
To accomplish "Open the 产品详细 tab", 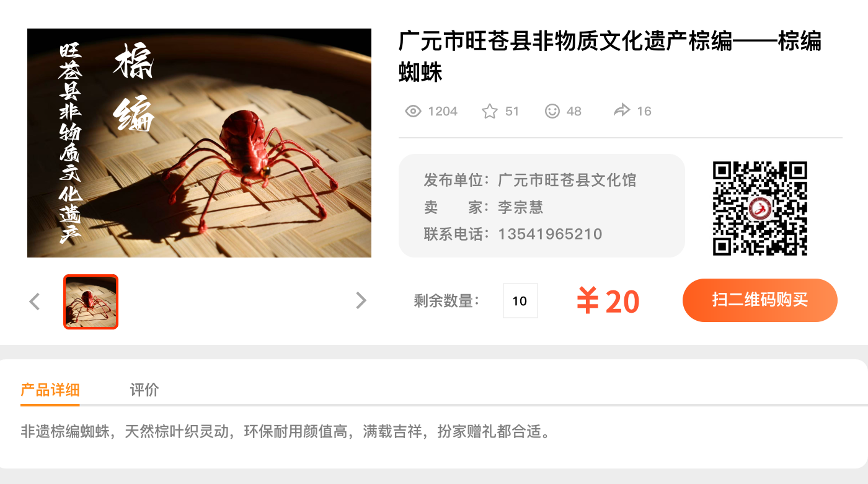I will [x=50, y=390].
